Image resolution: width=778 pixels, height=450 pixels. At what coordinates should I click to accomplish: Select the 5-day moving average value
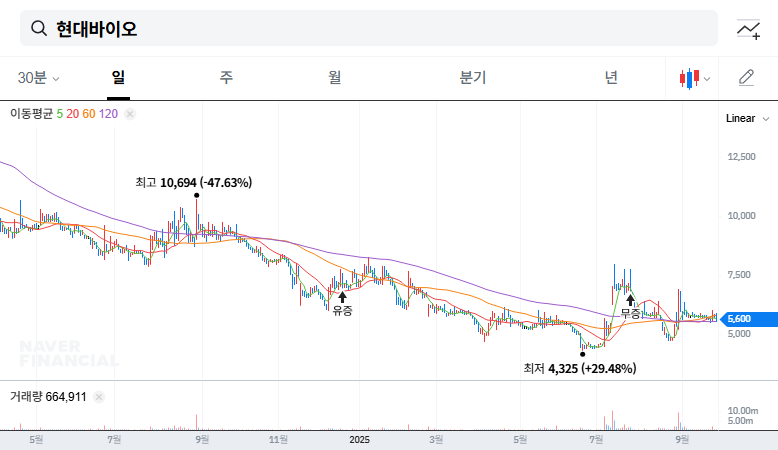tap(60, 114)
